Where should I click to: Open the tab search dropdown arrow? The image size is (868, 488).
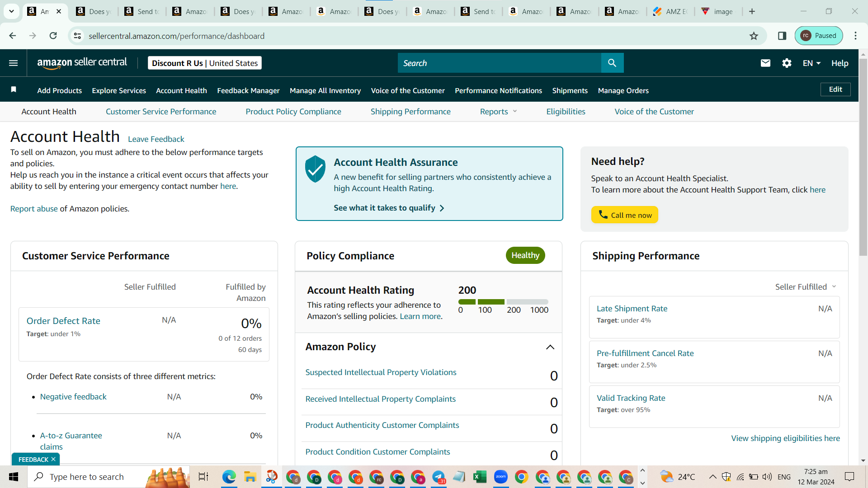[11, 11]
